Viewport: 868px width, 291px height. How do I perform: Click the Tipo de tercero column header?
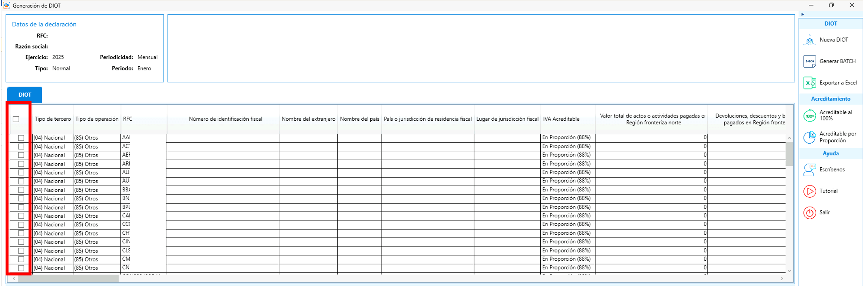(53, 119)
